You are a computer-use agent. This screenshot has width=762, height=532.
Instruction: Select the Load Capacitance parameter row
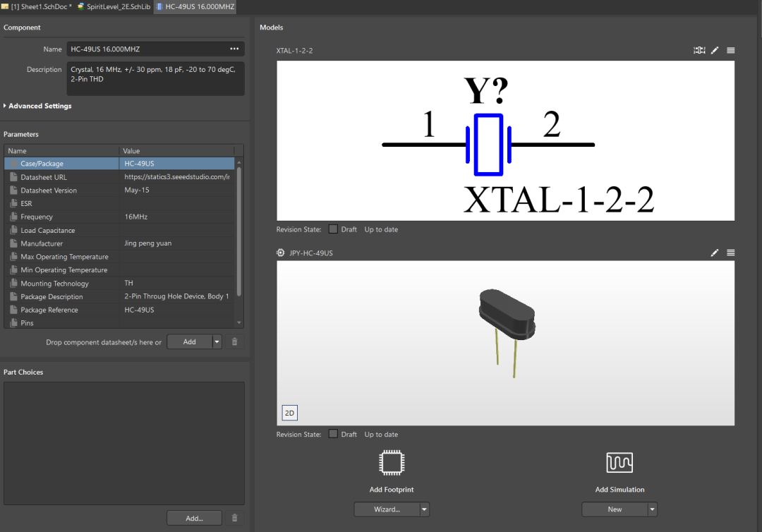tap(119, 230)
